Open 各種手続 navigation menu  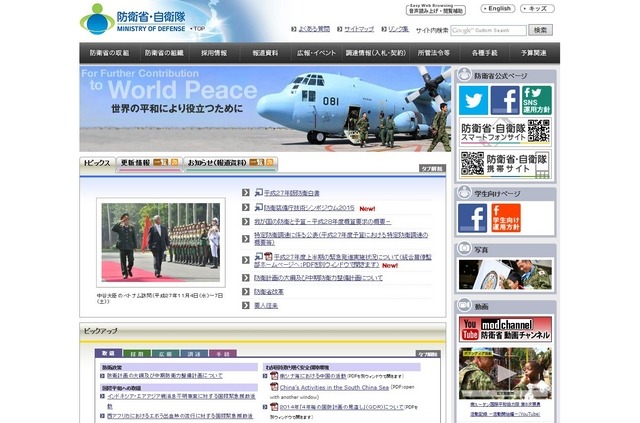[x=484, y=53]
